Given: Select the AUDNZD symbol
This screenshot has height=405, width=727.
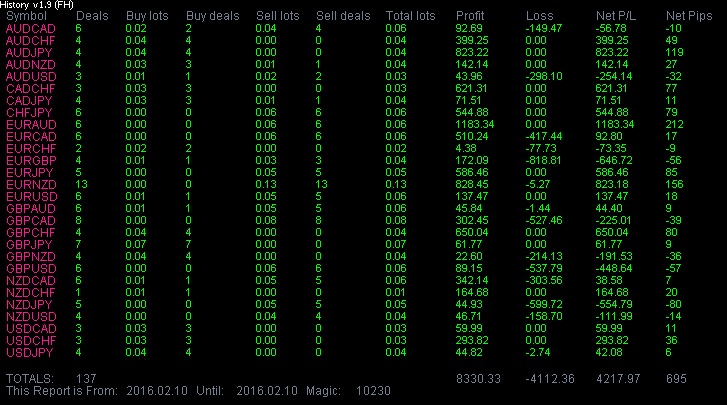Looking at the screenshot, I should click(31, 64).
